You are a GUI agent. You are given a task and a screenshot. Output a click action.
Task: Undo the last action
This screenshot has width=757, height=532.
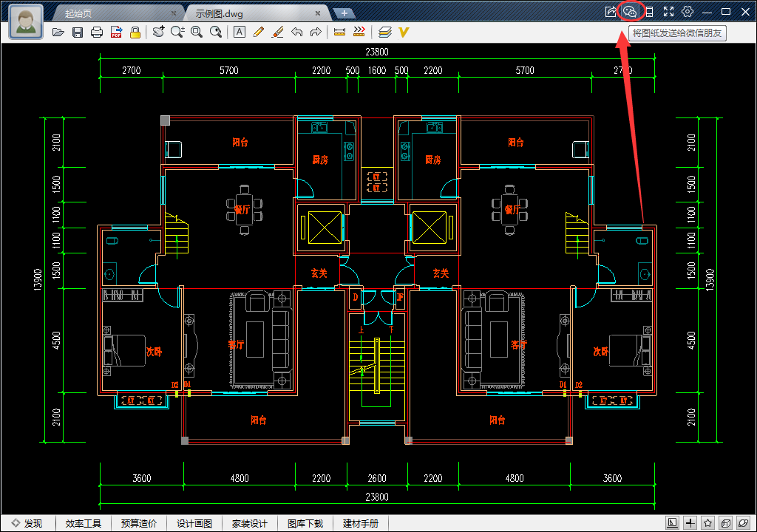[296, 32]
